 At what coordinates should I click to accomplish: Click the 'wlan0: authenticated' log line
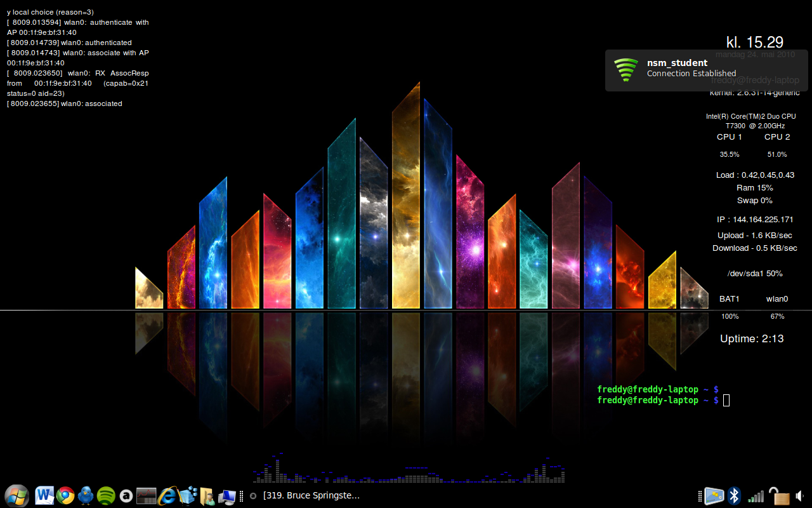pyautogui.click(x=69, y=43)
